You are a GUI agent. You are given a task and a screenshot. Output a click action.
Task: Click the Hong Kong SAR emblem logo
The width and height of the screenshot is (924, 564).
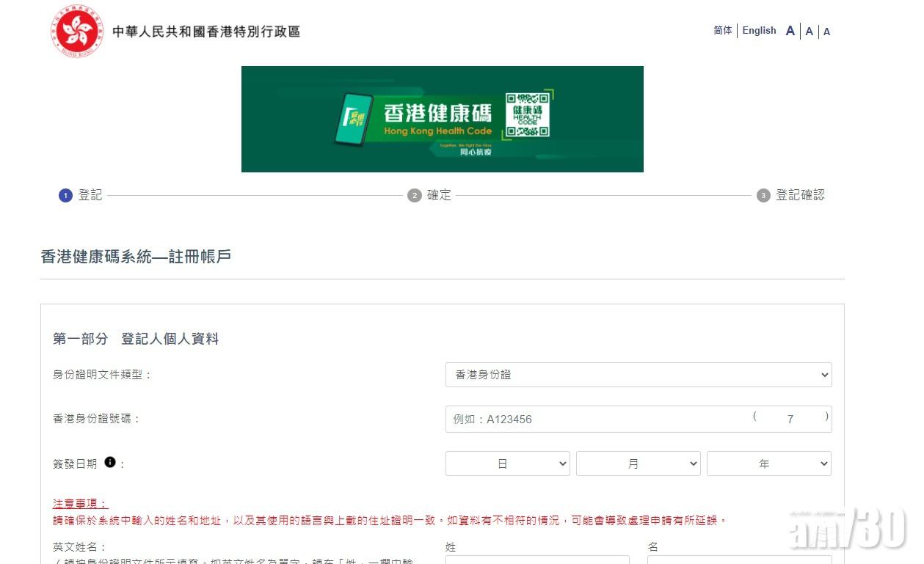(x=76, y=31)
